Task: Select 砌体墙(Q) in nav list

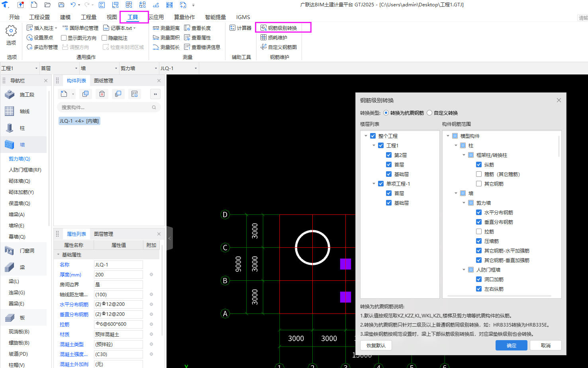Action: point(20,181)
